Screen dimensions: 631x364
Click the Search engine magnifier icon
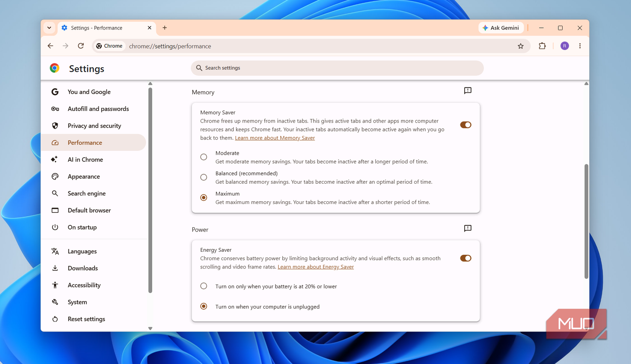coord(55,193)
